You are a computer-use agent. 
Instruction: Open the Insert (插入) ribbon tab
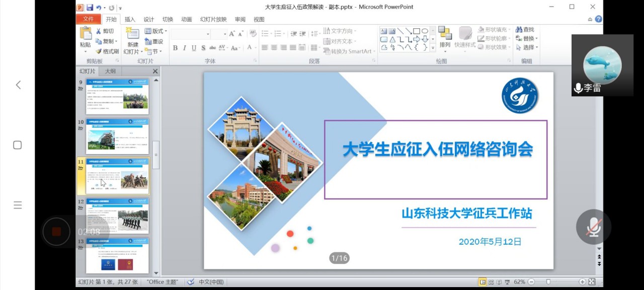130,20
